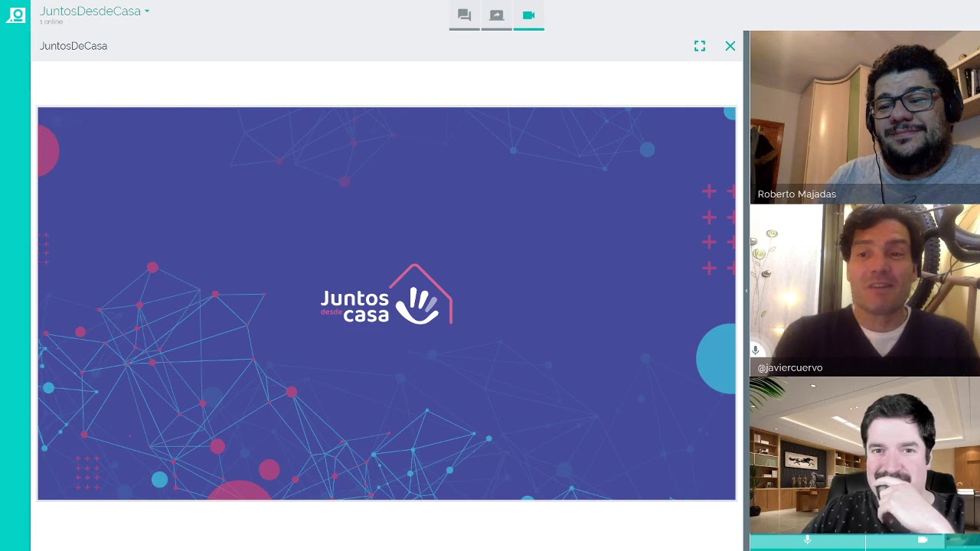Screen dimensions: 980x551
Task: Select the self-view video tile
Action: pyautogui.click(x=865, y=455)
